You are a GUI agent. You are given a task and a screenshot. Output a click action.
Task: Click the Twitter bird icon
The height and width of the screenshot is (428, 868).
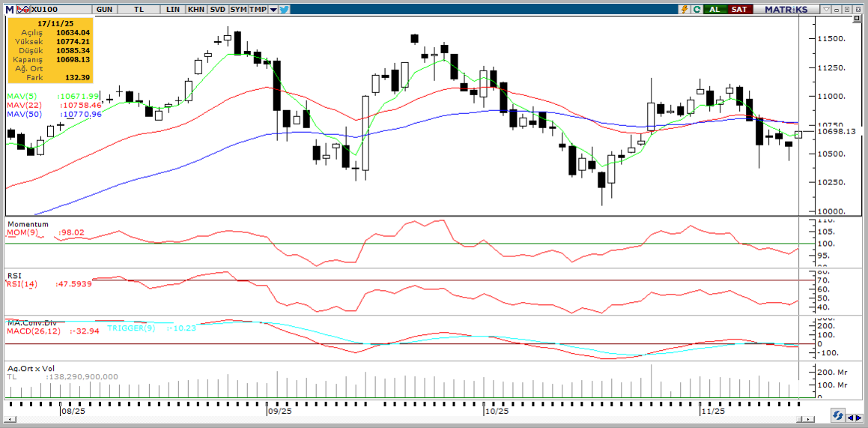pyautogui.click(x=285, y=9)
